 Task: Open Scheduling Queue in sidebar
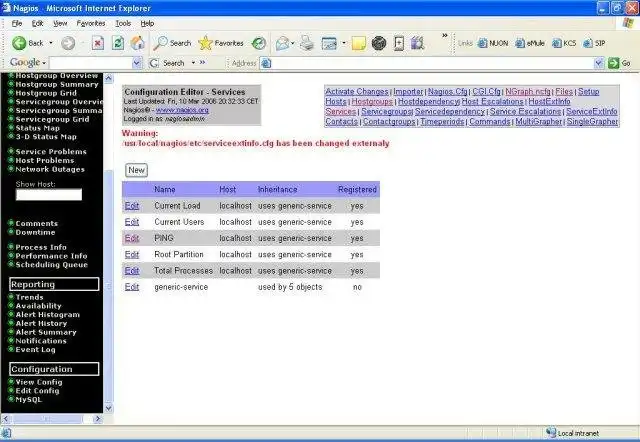pyautogui.click(x=51, y=264)
